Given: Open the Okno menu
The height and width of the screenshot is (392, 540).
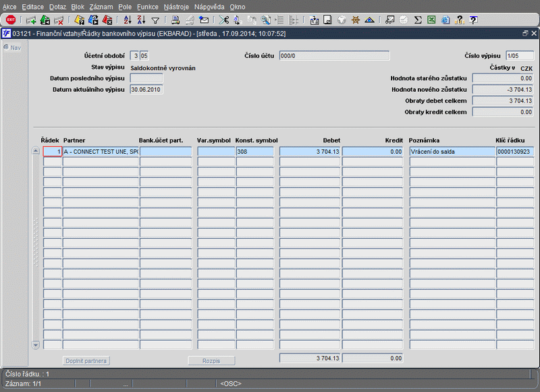Looking at the screenshot, I should (x=238, y=7).
